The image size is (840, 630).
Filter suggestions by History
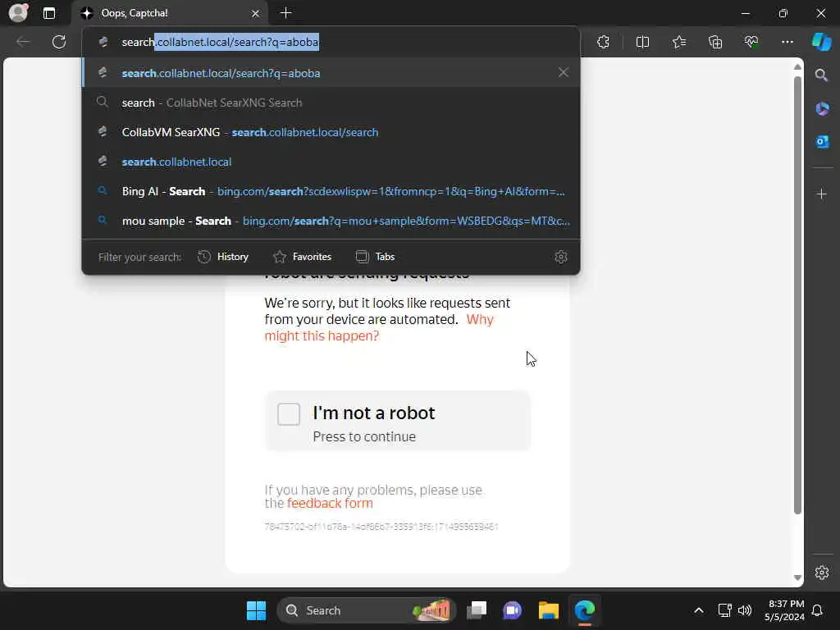tap(223, 257)
